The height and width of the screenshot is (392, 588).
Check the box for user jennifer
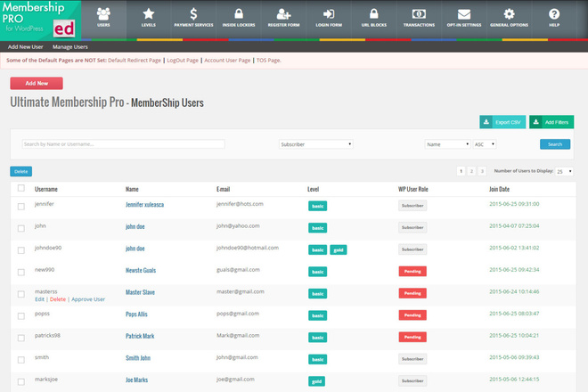tap(21, 207)
